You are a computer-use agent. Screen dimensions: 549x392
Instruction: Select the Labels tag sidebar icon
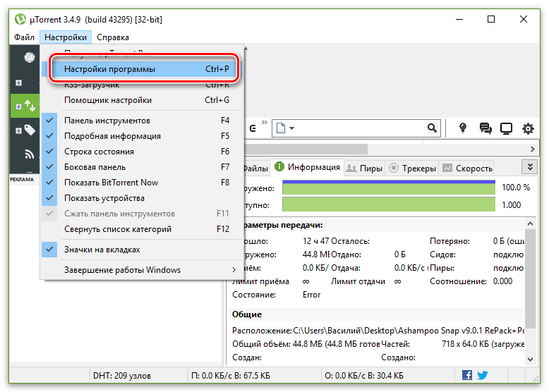[30, 130]
